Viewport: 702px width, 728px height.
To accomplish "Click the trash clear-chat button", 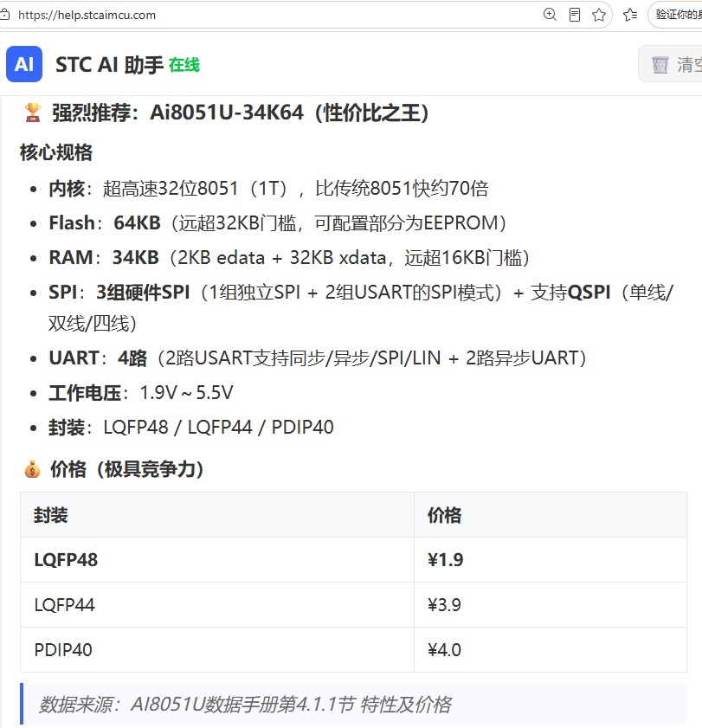I will 672,65.
